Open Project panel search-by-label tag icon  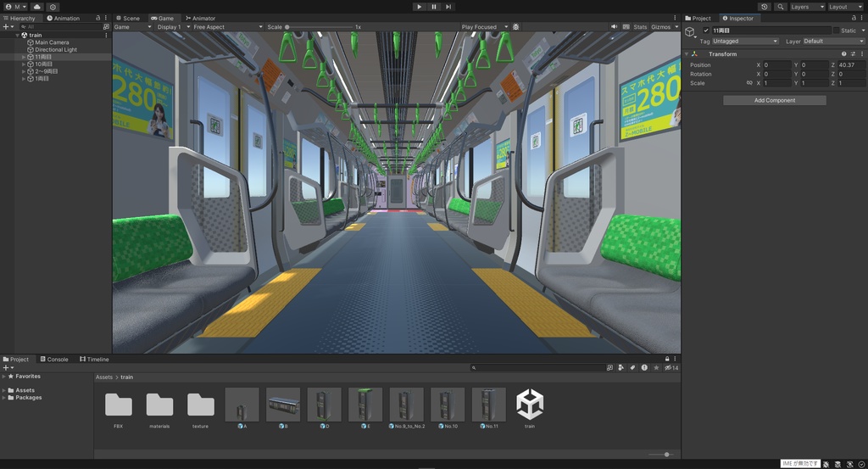[632, 368]
